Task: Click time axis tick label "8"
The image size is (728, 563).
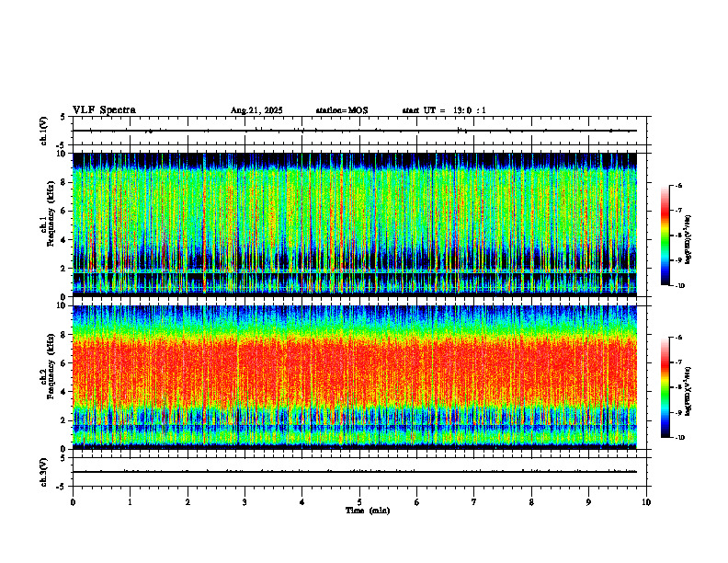Action: pyautogui.click(x=531, y=502)
